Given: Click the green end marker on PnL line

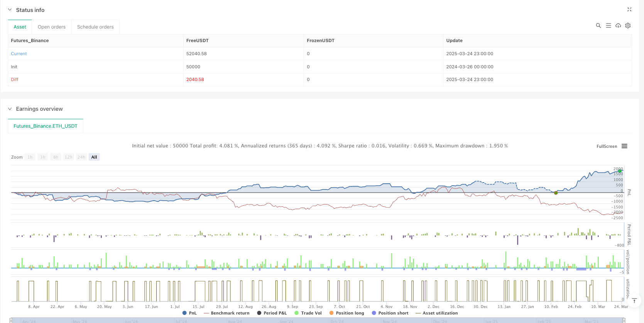Looking at the screenshot, I should (x=620, y=171).
